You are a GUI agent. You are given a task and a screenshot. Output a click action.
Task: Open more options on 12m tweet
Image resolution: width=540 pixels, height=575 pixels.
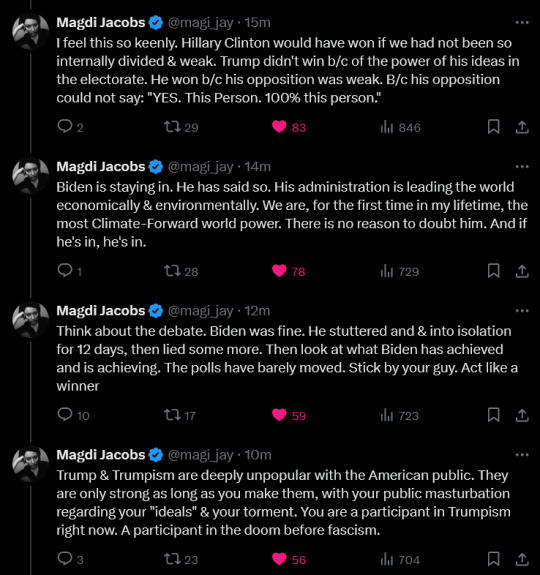(522, 311)
